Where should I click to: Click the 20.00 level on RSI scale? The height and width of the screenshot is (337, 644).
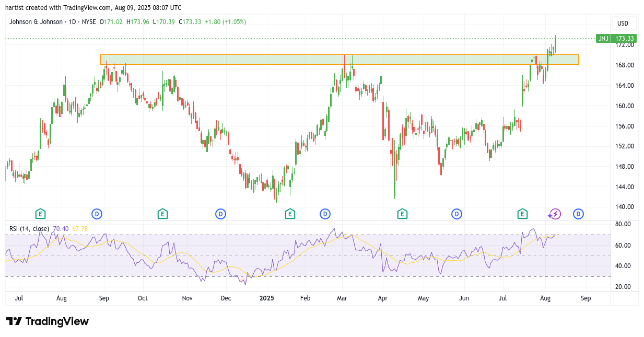coord(623,287)
